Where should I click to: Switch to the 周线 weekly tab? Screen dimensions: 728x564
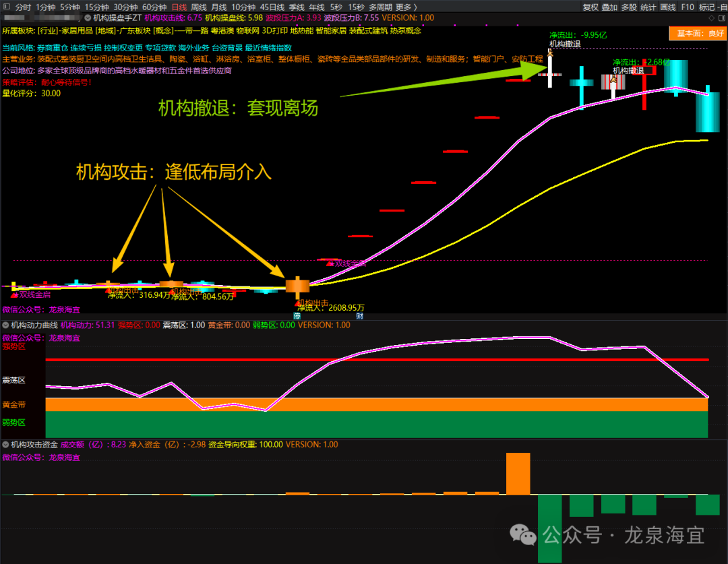(x=199, y=7)
